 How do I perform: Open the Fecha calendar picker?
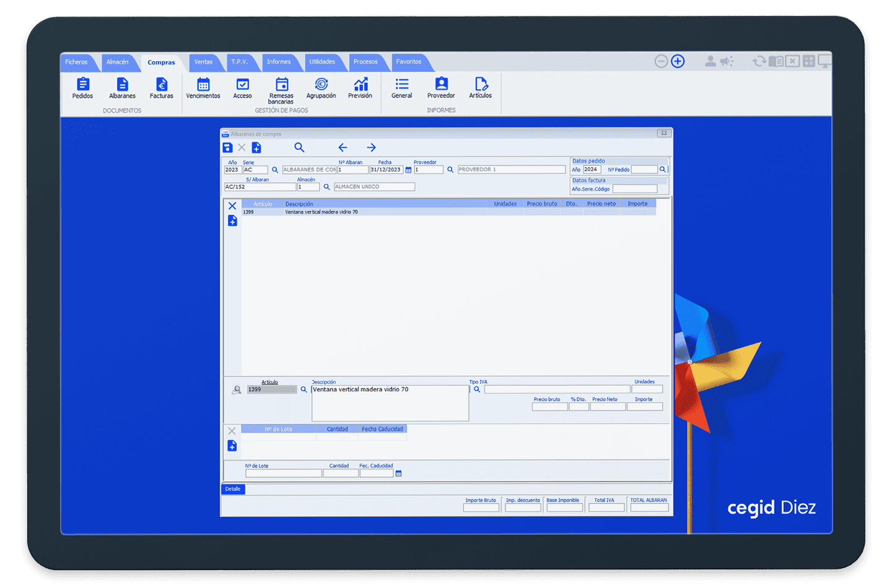pyautogui.click(x=408, y=170)
